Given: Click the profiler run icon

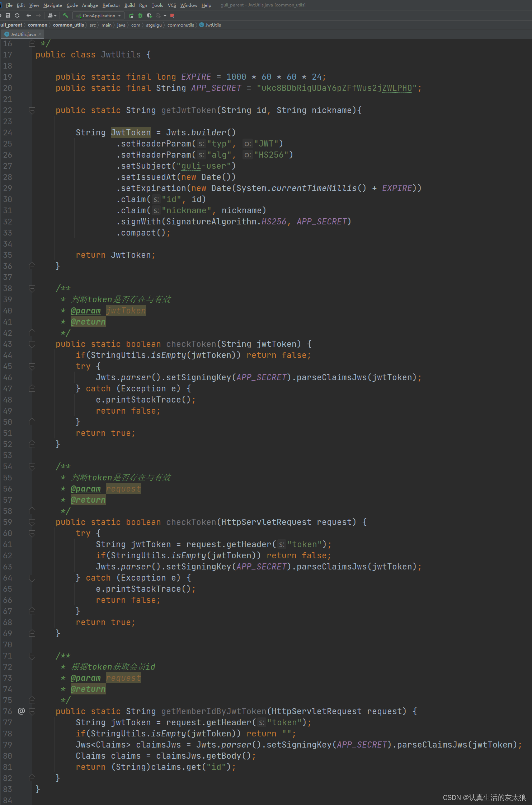Looking at the screenshot, I should point(158,15).
